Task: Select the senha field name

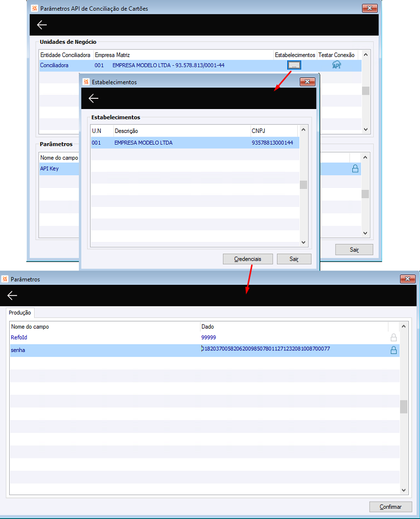Action: click(x=18, y=350)
